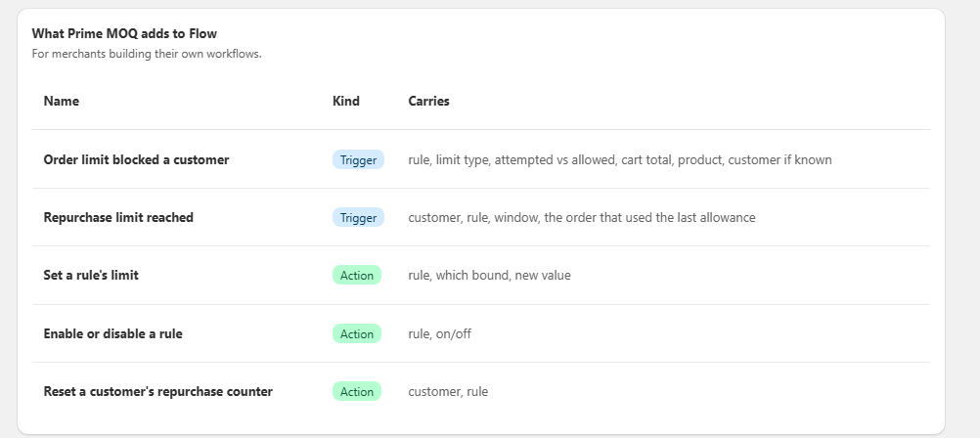Screen dimensions: 980x438
Task: Click the 'Name' column header
Action: coord(62,101)
